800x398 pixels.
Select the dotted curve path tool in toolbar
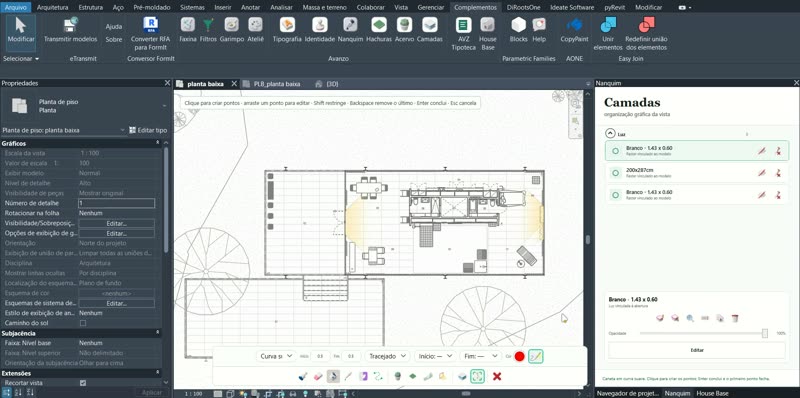(x=378, y=377)
